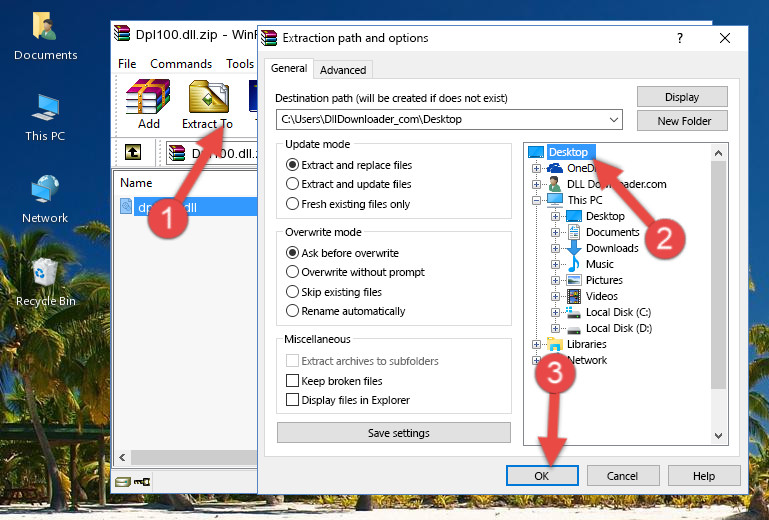Select Rename automatically option
Viewport: 769px width, 520px height.
[x=292, y=311]
